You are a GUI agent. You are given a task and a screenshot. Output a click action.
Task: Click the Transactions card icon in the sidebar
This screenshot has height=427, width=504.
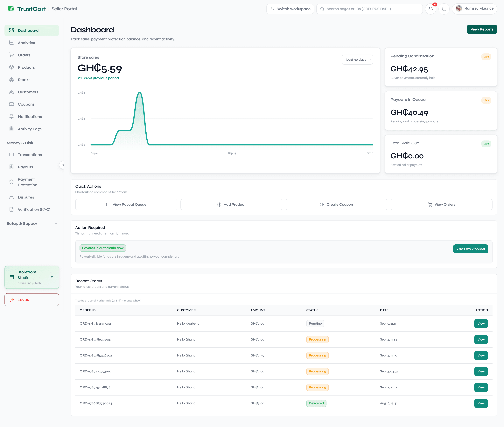coord(11,154)
